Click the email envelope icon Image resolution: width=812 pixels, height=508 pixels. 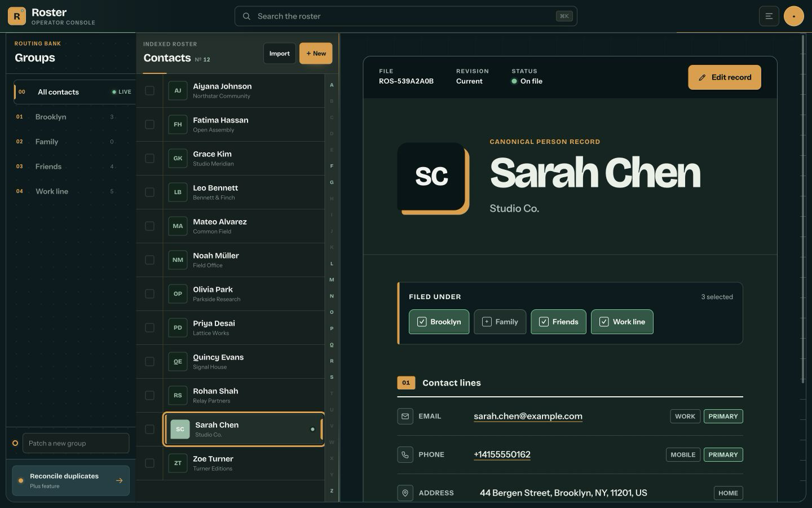[x=405, y=417]
